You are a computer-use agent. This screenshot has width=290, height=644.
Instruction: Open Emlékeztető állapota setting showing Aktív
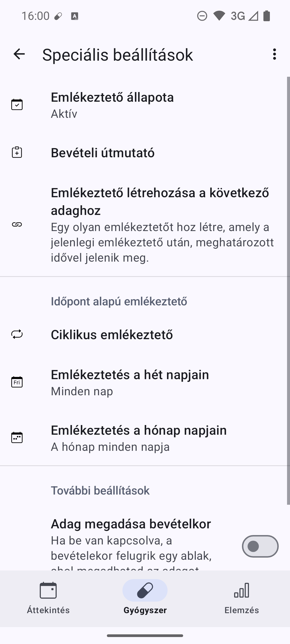click(112, 105)
